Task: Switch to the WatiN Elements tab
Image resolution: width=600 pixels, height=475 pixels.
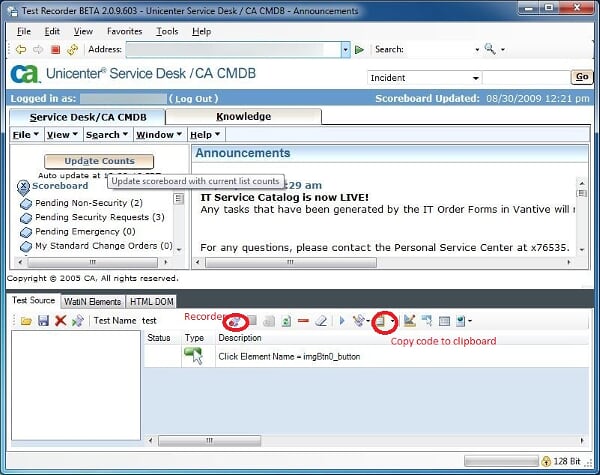Action: click(x=92, y=302)
